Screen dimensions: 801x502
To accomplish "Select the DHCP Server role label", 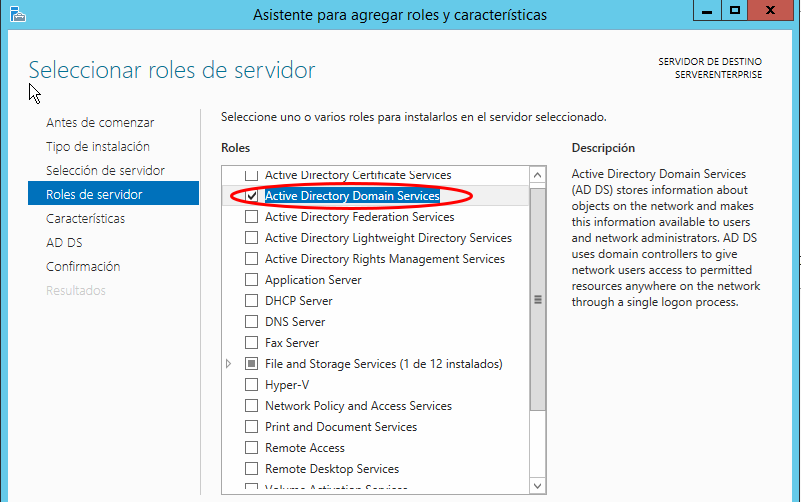I will click(298, 301).
